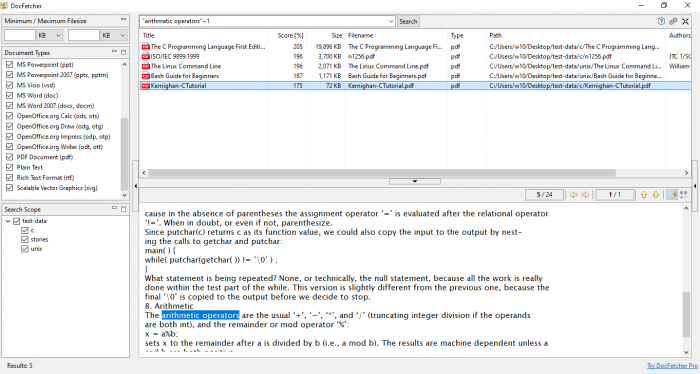Screen dimensions: 700x374
Task: Open the Try DocFetcher Pro link
Action: pos(672,366)
